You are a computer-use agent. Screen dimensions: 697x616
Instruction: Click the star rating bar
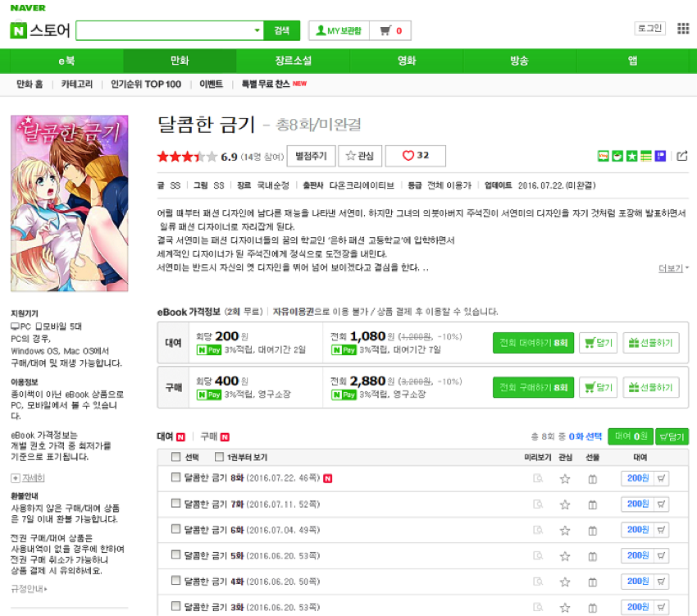click(187, 156)
